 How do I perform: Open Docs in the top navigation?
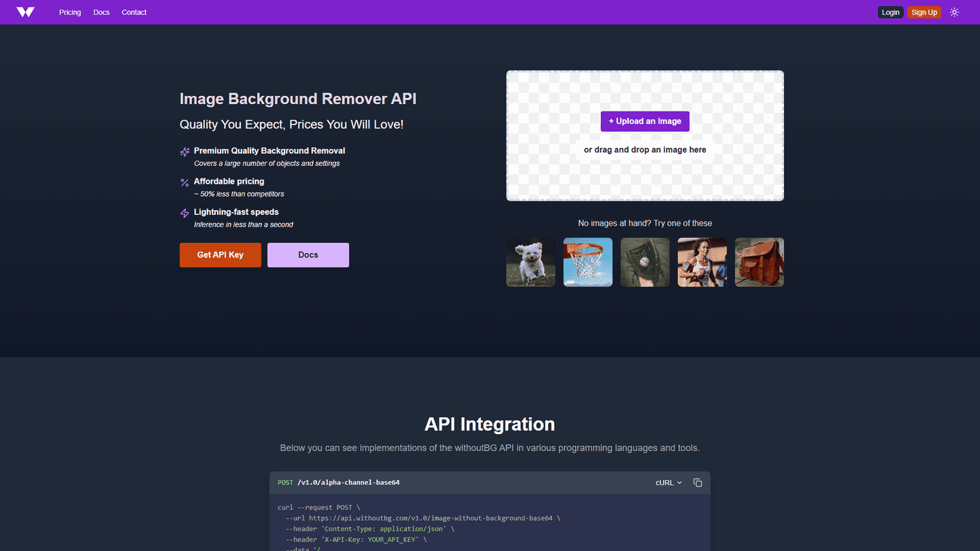tap(101, 12)
